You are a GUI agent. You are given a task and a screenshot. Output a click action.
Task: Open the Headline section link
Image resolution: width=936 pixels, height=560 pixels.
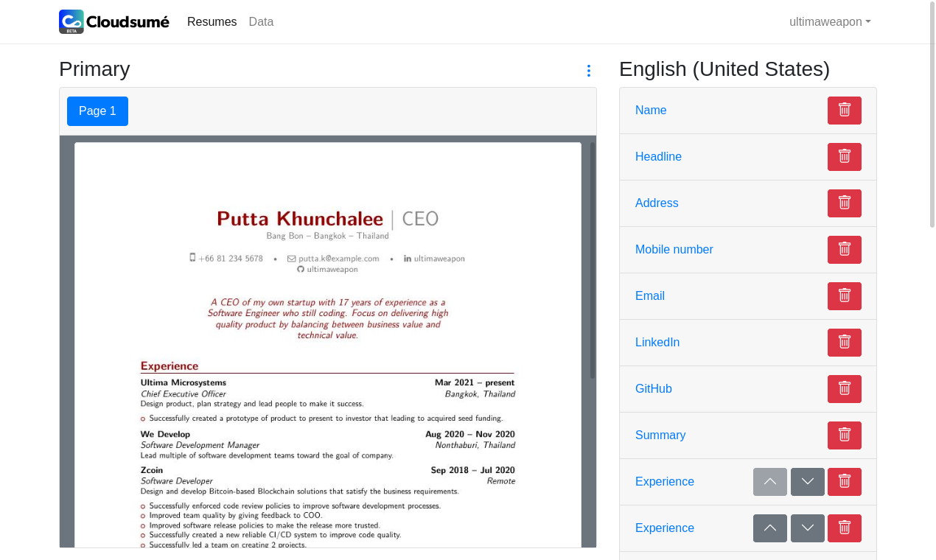coord(658,157)
